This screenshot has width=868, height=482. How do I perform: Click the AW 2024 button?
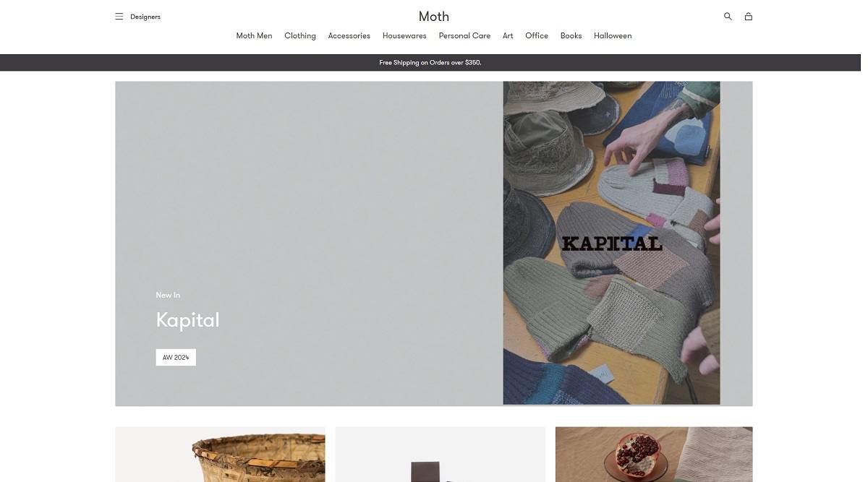point(176,358)
